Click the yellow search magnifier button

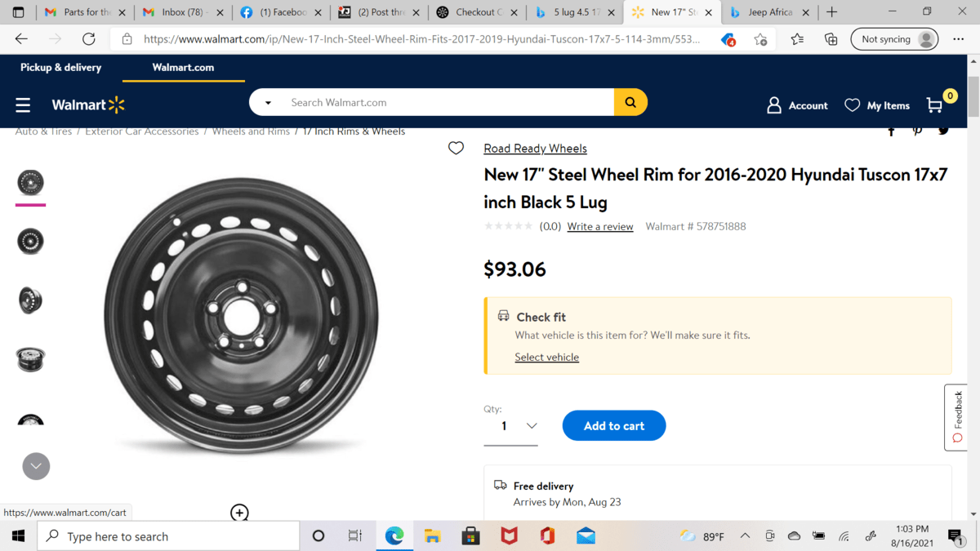tap(630, 103)
